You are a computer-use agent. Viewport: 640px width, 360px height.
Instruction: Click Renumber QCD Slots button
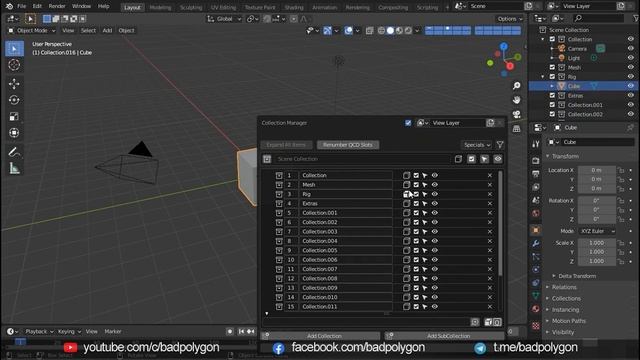pyautogui.click(x=348, y=145)
